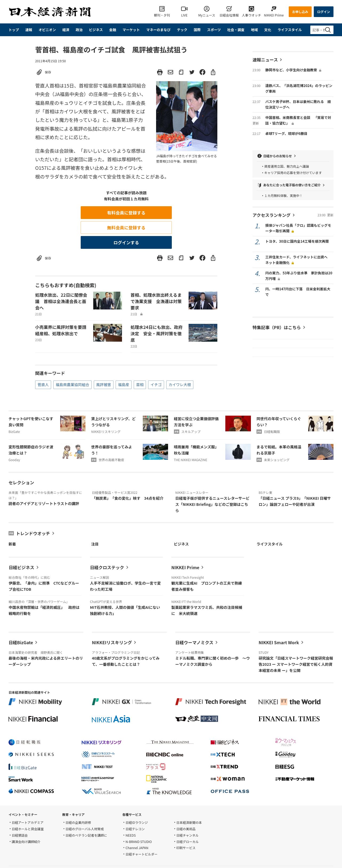342x868 pixels.
Task: Select テック in navigation bar
Action: pos(182,30)
